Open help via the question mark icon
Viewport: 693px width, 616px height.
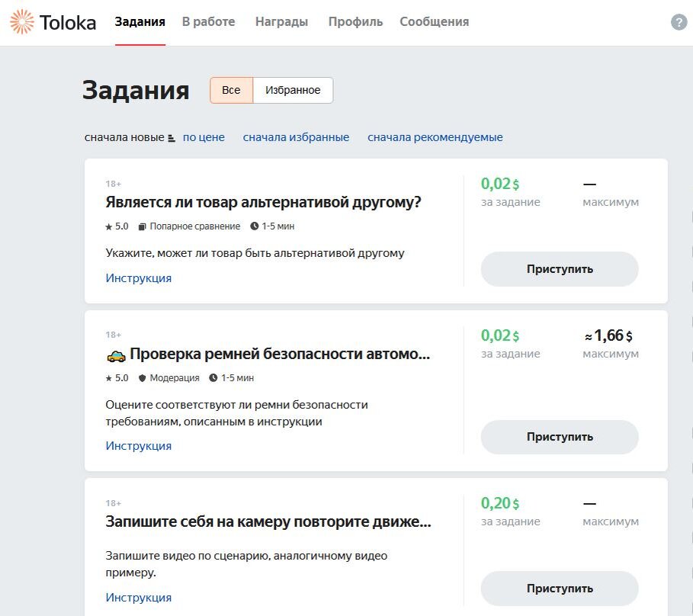pos(677,21)
